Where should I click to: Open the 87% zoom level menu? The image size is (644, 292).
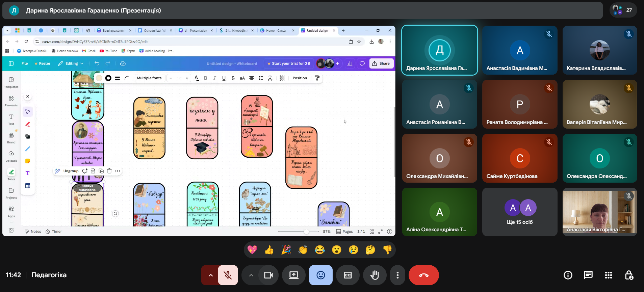pos(327,232)
